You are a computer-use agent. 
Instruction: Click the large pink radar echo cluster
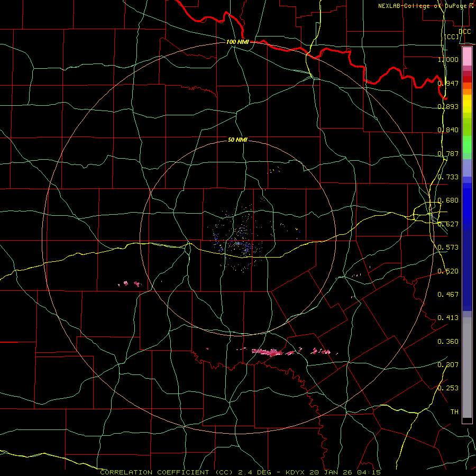[268, 352]
